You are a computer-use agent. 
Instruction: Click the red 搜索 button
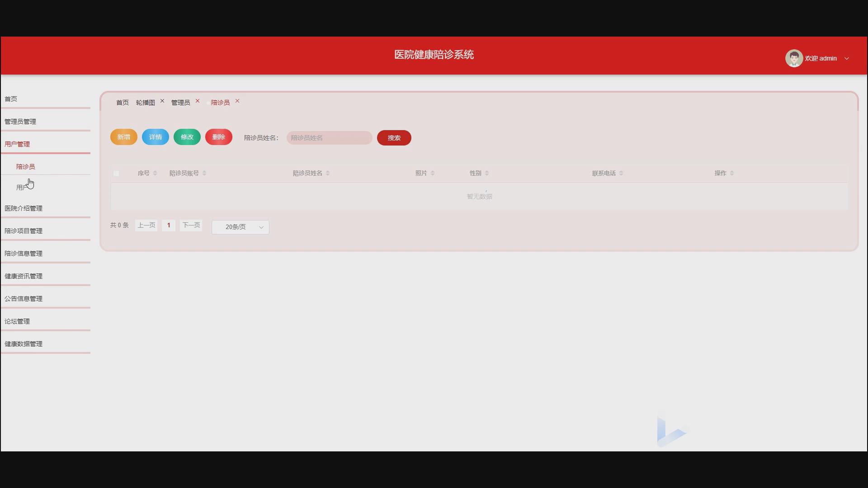pyautogui.click(x=394, y=138)
